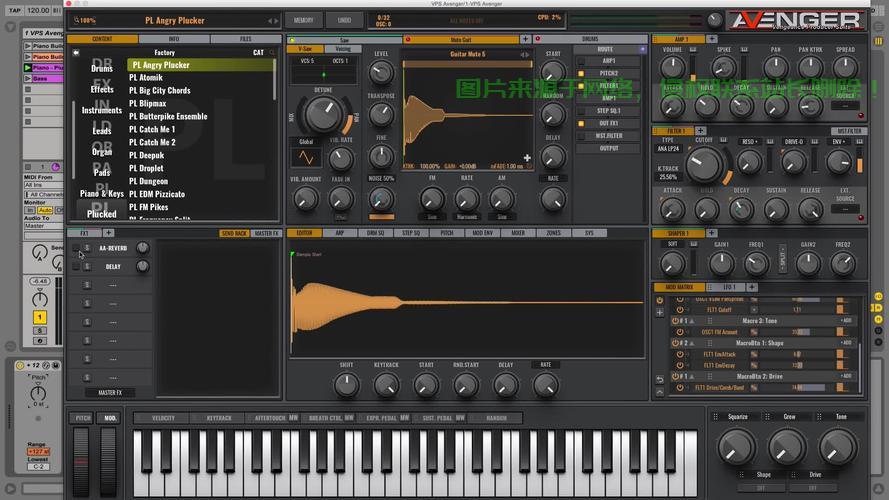The height and width of the screenshot is (500, 889).
Task: Click undo arrow icon in mod matrix sidebar
Action: 659,379
